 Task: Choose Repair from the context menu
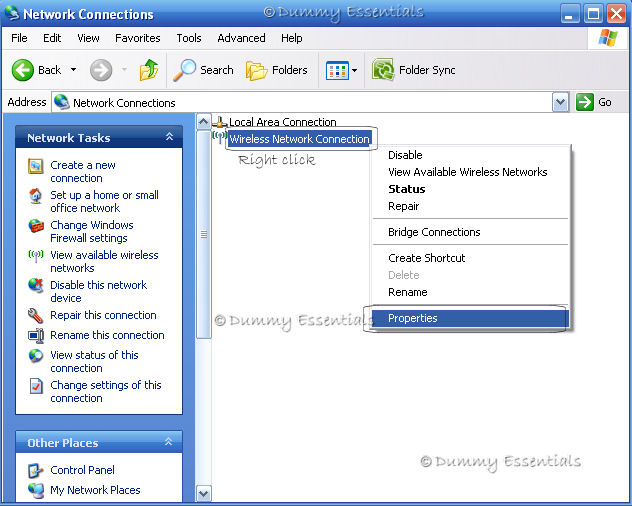471,206
